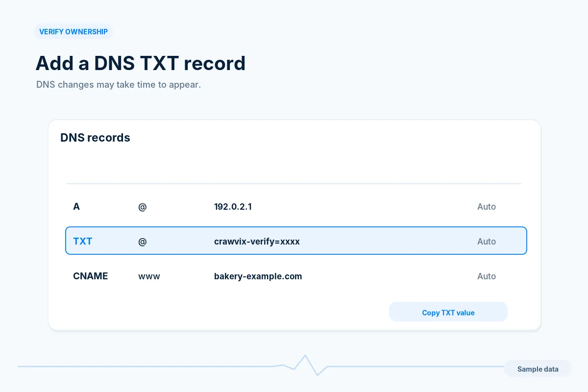The width and height of the screenshot is (588, 392).
Task: Select the A record type cell
Action: tap(76, 206)
